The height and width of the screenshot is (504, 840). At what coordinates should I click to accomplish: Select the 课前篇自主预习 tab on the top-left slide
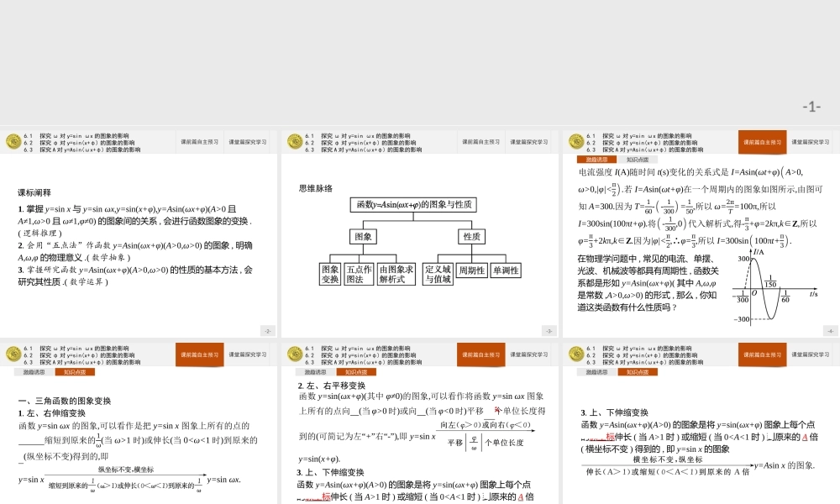click(x=200, y=142)
